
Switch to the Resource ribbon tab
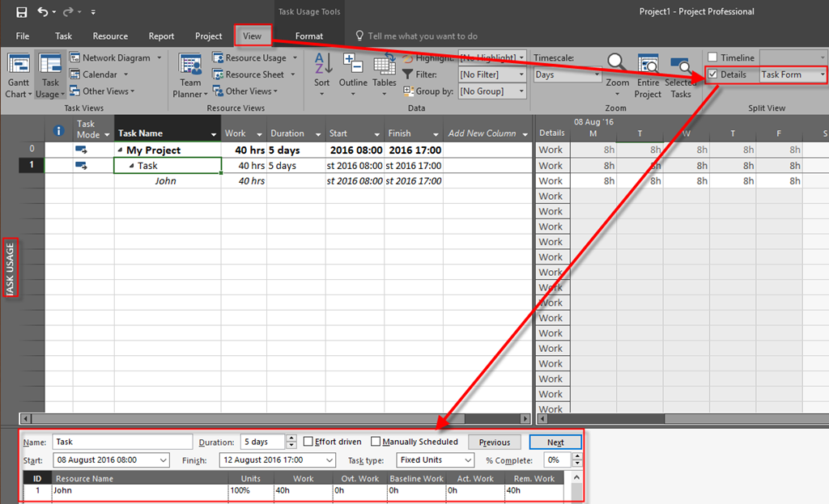(x=110, y=36)
